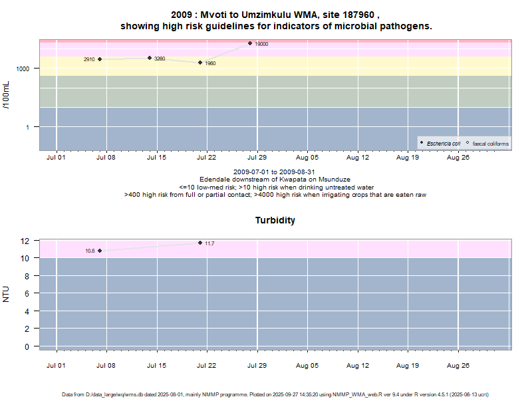532x399 pixels.
Task: Click the Eschericia coli legend label
Action: [443, 143]
